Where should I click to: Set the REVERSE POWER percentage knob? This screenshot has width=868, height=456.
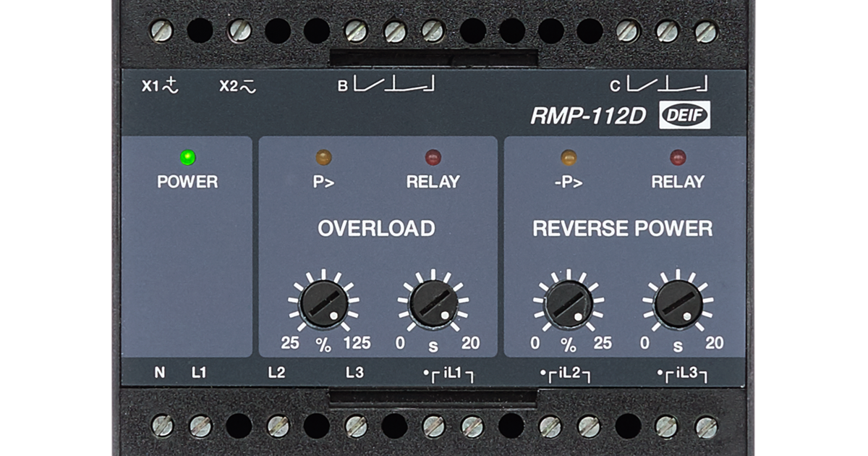tap(569, 303)
